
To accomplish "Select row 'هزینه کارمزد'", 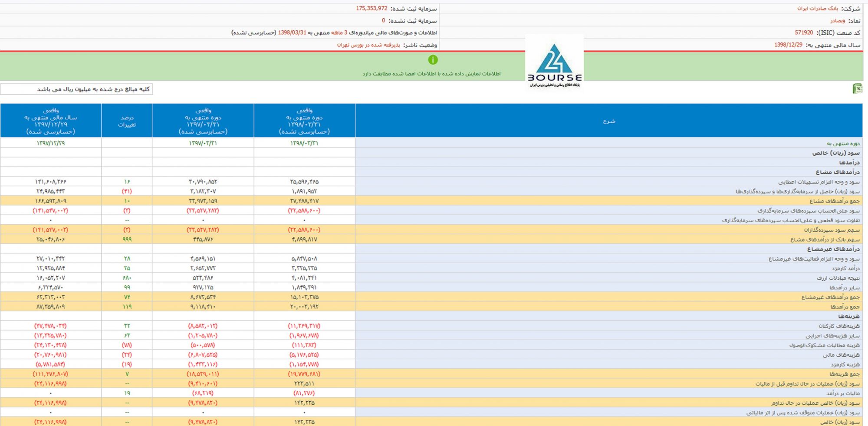I will pos(431,364).
